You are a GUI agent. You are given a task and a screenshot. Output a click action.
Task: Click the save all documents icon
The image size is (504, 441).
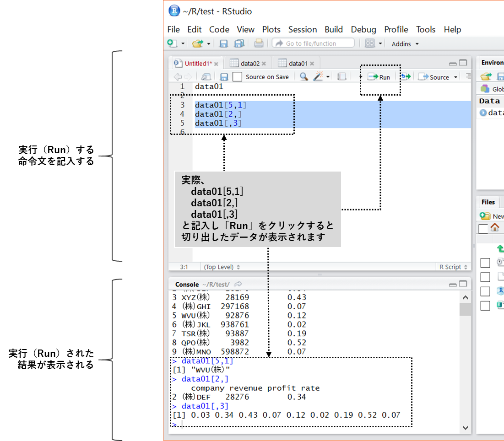tap(239, 43)
